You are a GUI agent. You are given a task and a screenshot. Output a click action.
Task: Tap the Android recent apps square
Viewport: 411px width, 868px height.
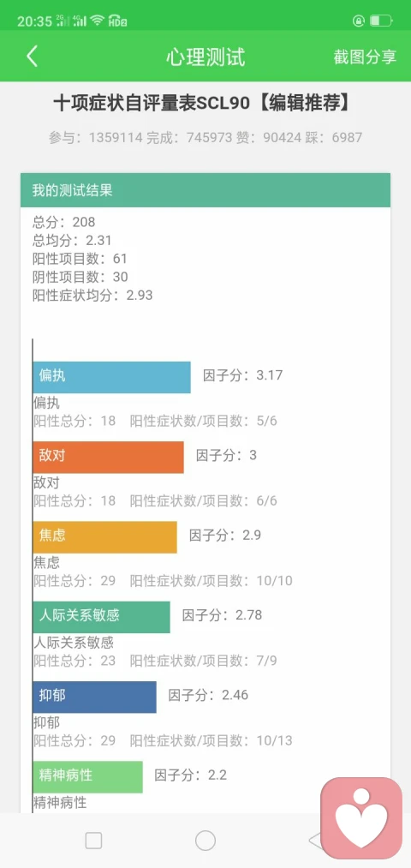click(x=93, y=841)
